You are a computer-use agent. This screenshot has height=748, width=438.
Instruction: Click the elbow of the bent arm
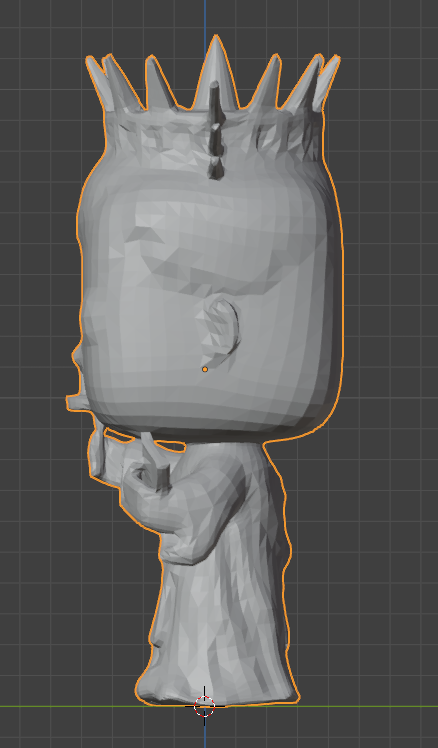coord(181,548)
